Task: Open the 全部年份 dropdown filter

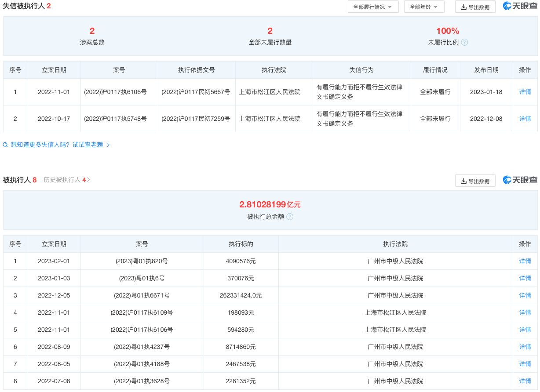Action: tap(424, 7)
